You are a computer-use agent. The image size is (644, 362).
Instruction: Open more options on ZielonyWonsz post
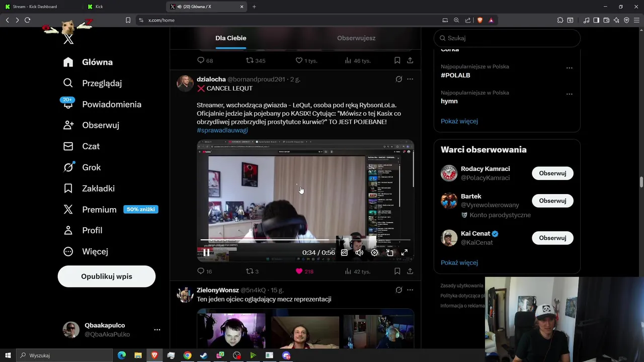point(410,290)
